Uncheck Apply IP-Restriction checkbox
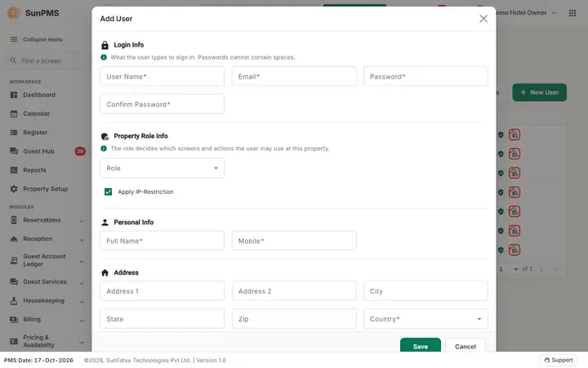This screenshot has width=588, height=368. pyautogui.click(x=108, y=192)
